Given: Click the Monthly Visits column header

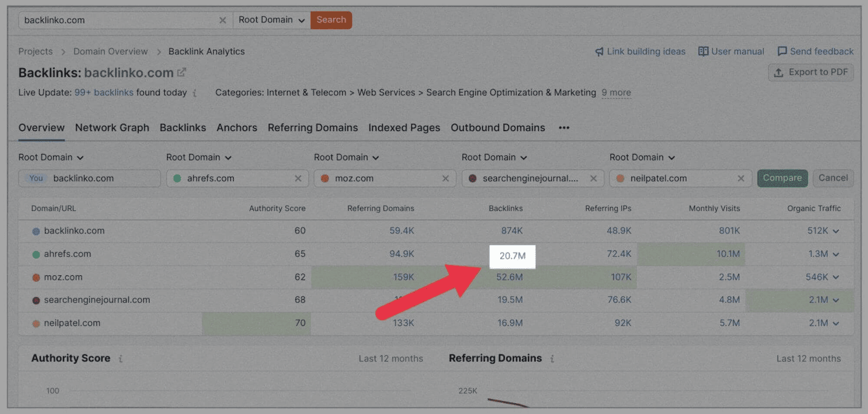Looking at the screenshot, I should tap(714, 209).
